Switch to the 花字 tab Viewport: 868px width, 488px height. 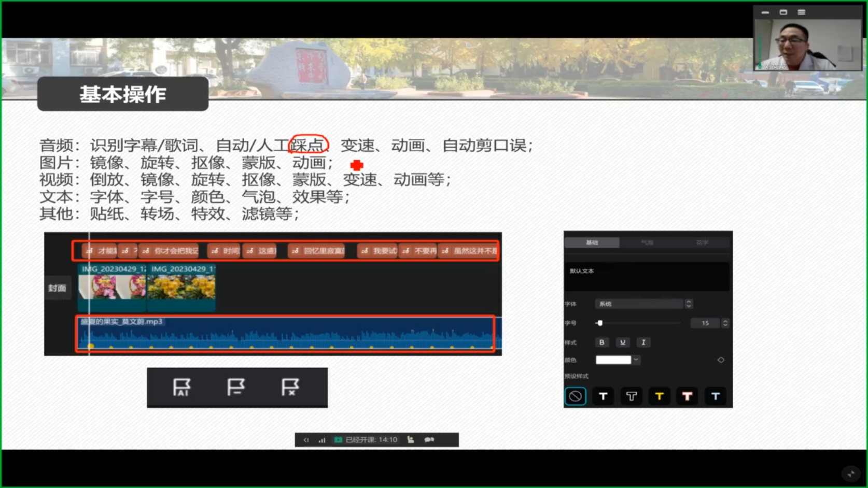[x=702, y=242]
